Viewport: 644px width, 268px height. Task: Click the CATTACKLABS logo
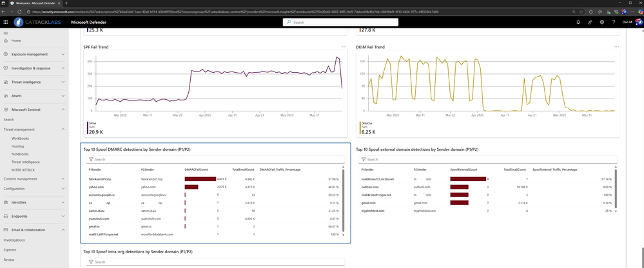(x=37, y=22)
